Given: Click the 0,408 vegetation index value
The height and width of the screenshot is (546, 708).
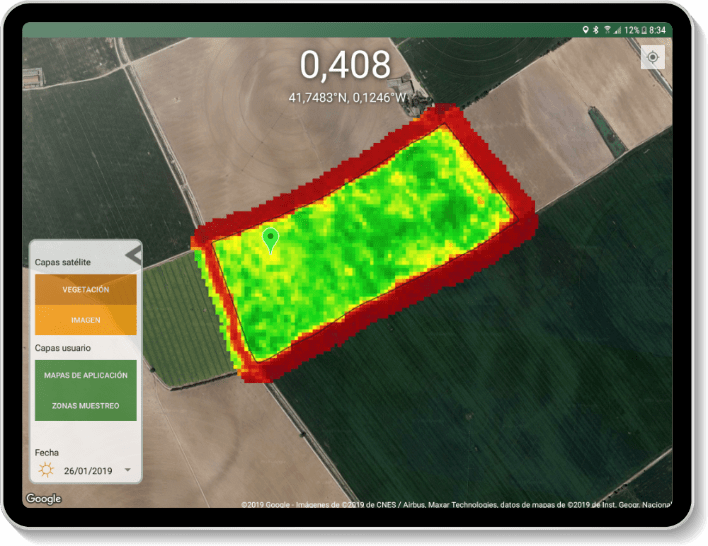Looking at the screenshot, I should coord(346,65).
